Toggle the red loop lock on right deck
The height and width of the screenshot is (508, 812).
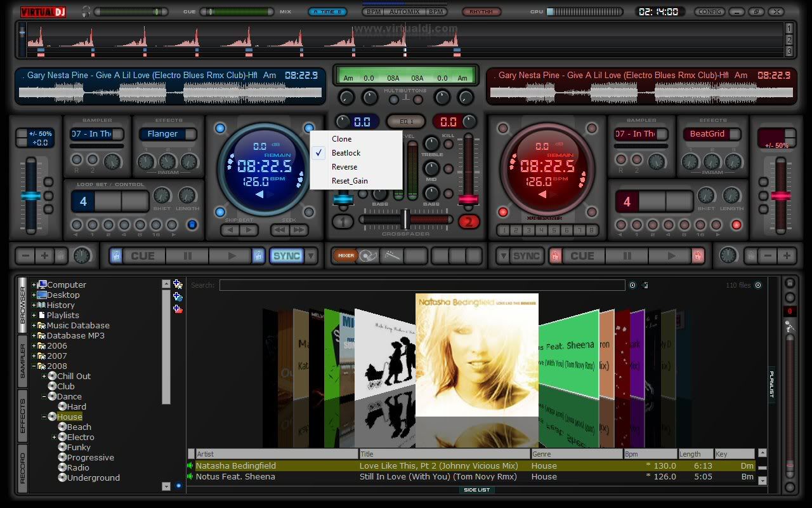(x=737, y=225)
